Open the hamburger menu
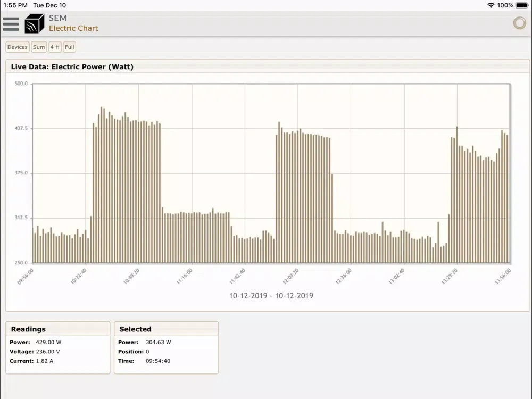This screenshot has width=532, height=399. [11, 24]
